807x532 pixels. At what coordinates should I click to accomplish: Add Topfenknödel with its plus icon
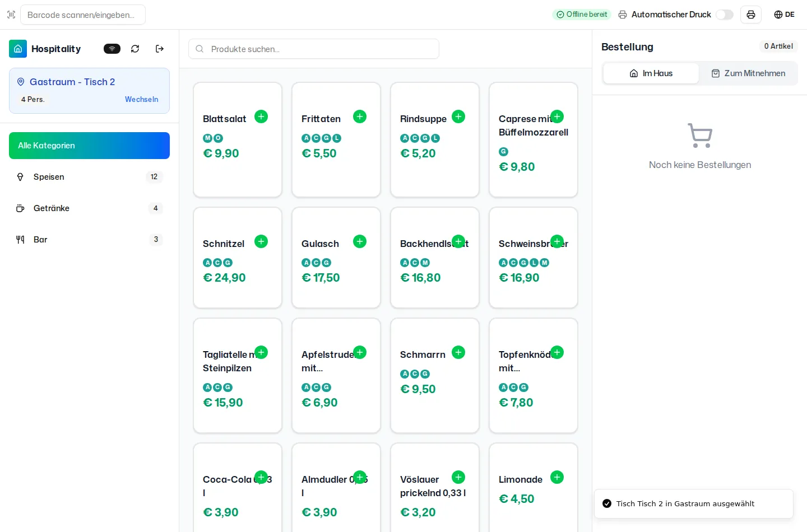[x=557, y=352]
